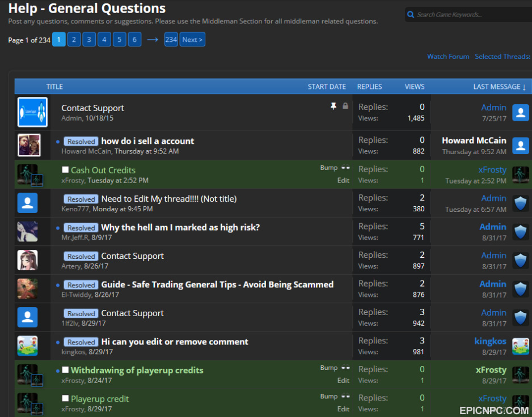Image resolution: width=532 pixels, height=417 pixels.
Task: Click 1lf2lv's default avatar icon
Action: (x=27, y=317)
